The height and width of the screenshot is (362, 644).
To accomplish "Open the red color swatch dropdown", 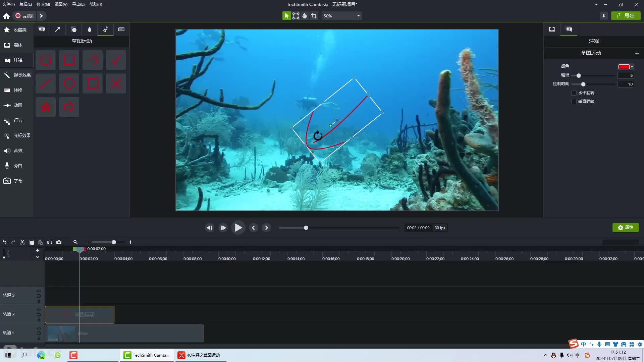I will pyautogui.click(x=626, y=67).
